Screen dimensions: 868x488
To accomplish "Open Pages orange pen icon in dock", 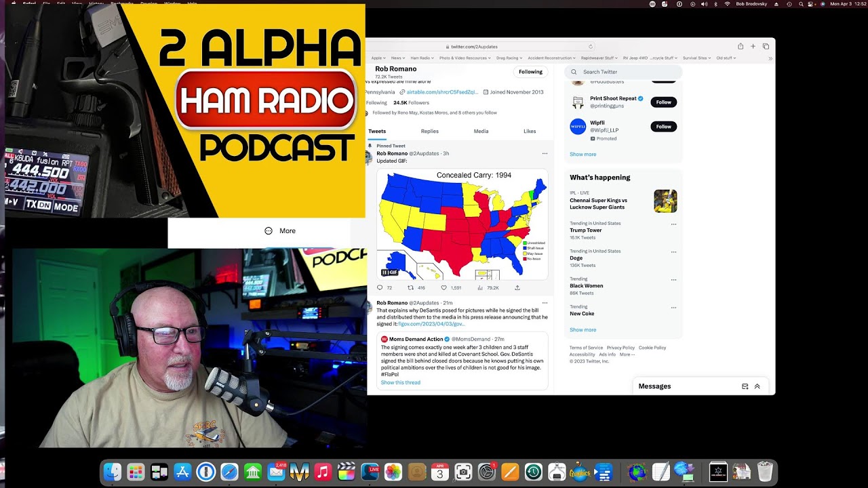I will click(x=510, y=472).
